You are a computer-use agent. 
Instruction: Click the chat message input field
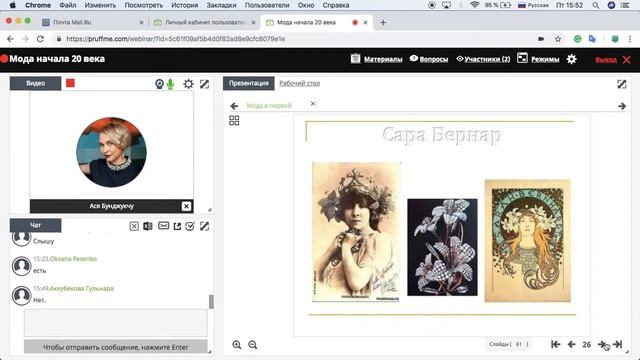pos(116,323)
